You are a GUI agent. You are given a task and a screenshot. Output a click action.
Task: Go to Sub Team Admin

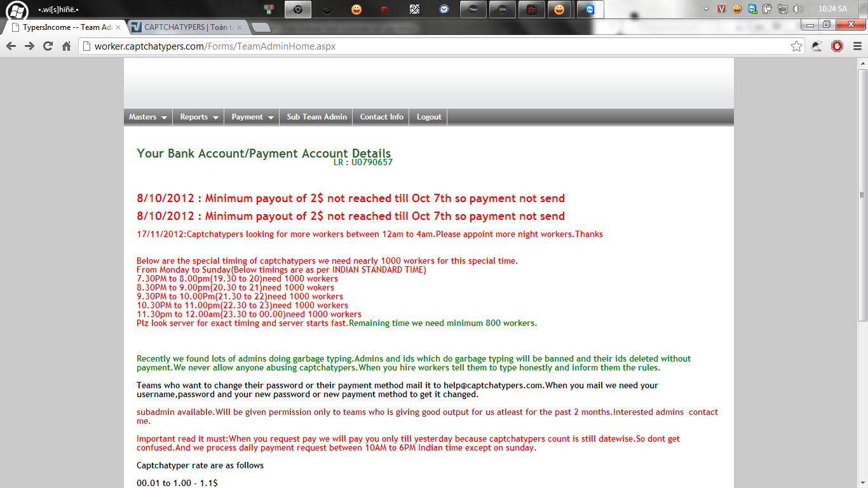coord(316,117)
